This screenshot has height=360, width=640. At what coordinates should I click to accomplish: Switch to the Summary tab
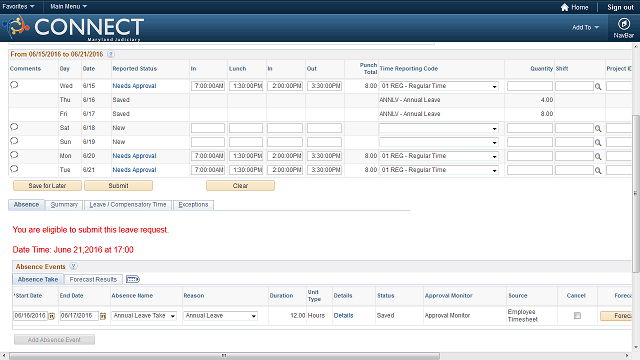[64, 204]
